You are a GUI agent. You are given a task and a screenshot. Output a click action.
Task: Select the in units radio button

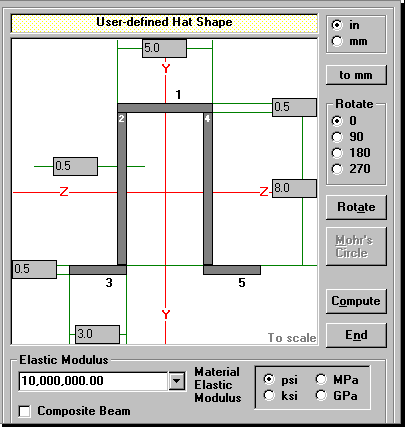point(337,25)
